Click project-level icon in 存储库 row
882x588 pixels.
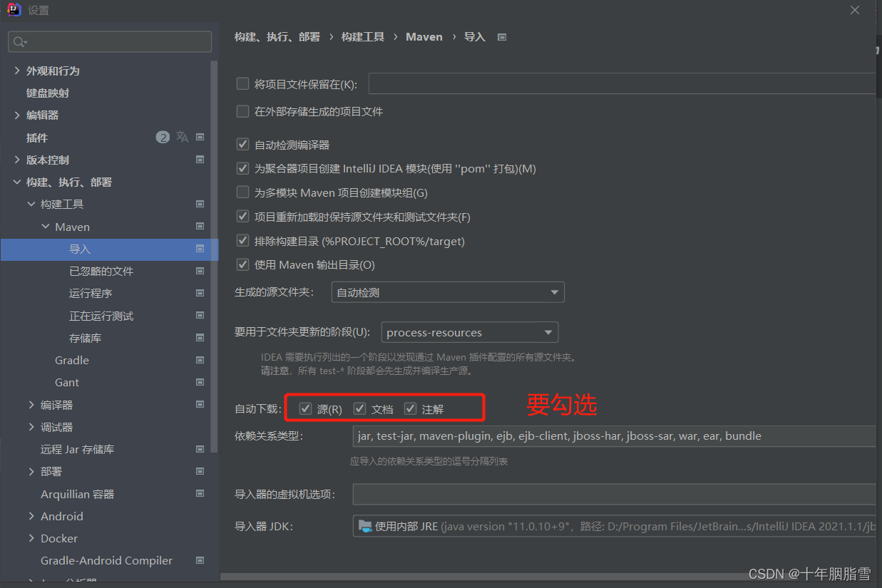[x=200, y=338]
